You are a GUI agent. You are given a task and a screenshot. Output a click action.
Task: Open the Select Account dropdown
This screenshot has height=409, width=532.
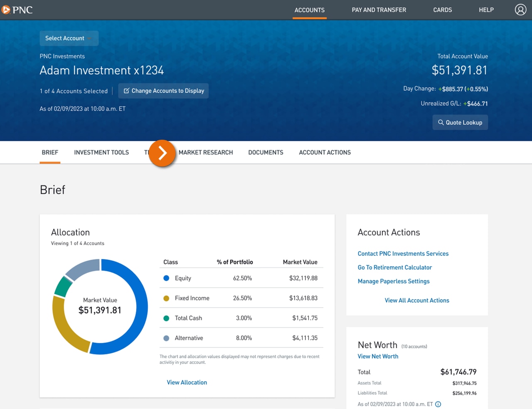(x=69, y=38)
